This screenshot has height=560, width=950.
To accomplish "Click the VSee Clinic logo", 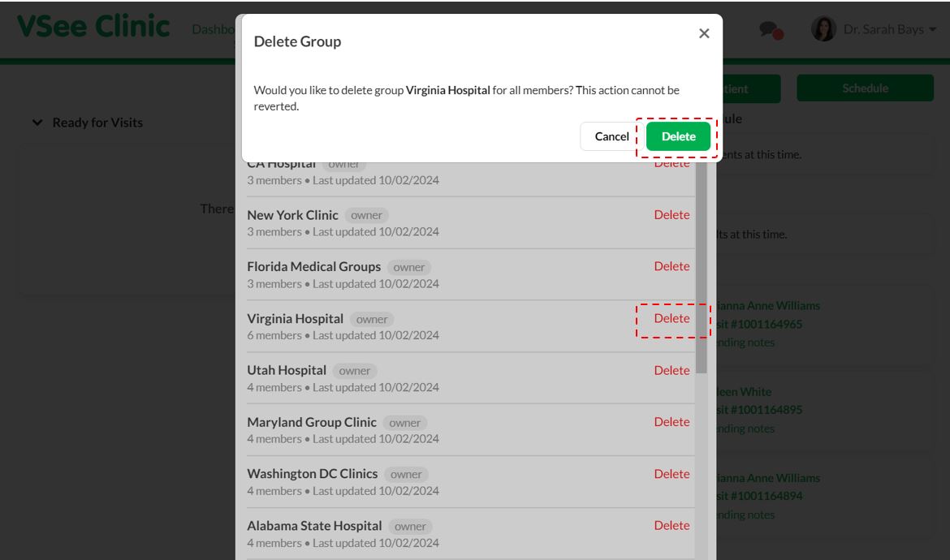I will (93, 27).
